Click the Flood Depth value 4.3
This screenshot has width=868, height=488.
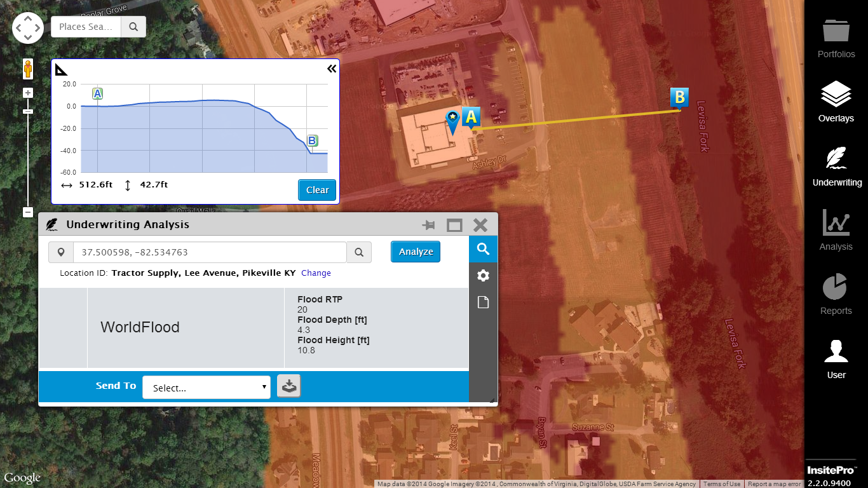coord(304,330)
